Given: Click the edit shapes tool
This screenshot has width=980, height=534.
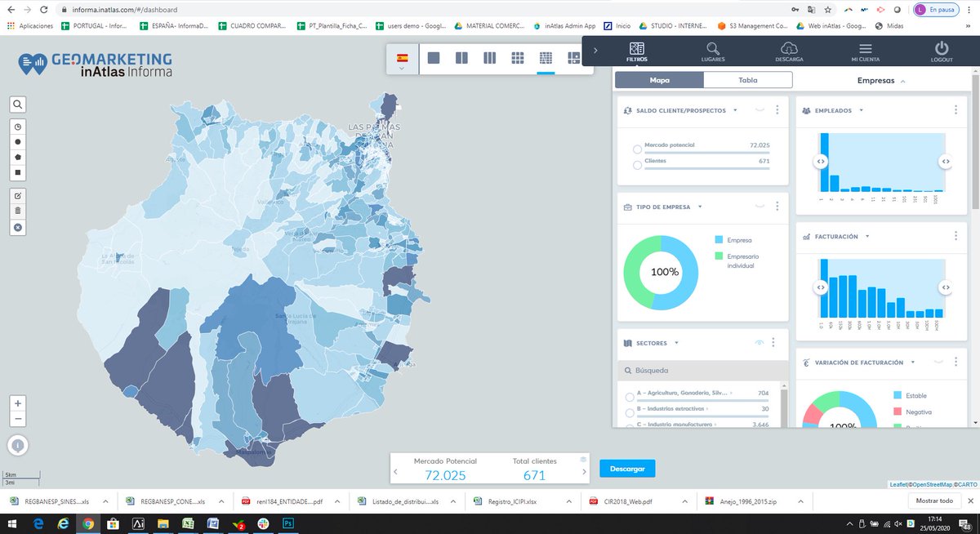Looking at the screenshot, I should tap(18, 195).
